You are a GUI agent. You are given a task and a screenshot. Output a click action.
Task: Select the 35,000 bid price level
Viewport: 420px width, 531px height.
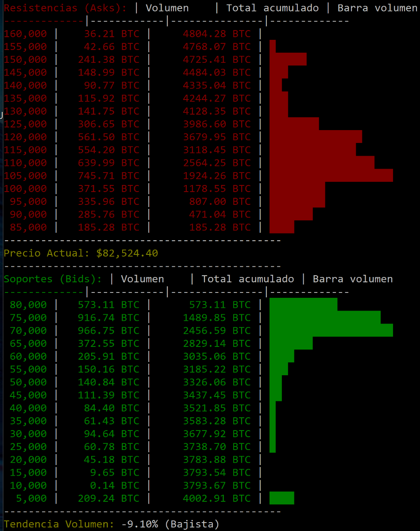28,421
